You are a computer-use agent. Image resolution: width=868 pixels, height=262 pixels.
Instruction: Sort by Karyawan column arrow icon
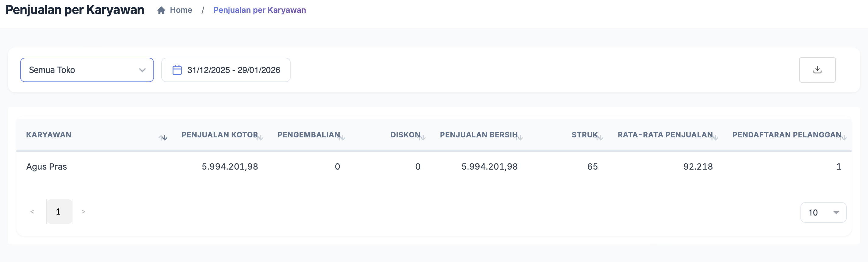pos(163,138)
